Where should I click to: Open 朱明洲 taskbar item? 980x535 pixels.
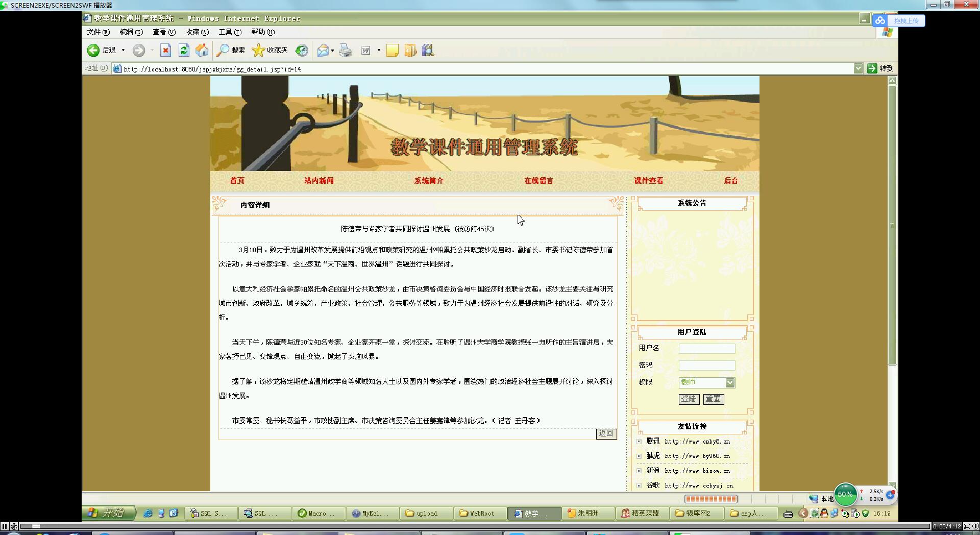tap(589, 514)
